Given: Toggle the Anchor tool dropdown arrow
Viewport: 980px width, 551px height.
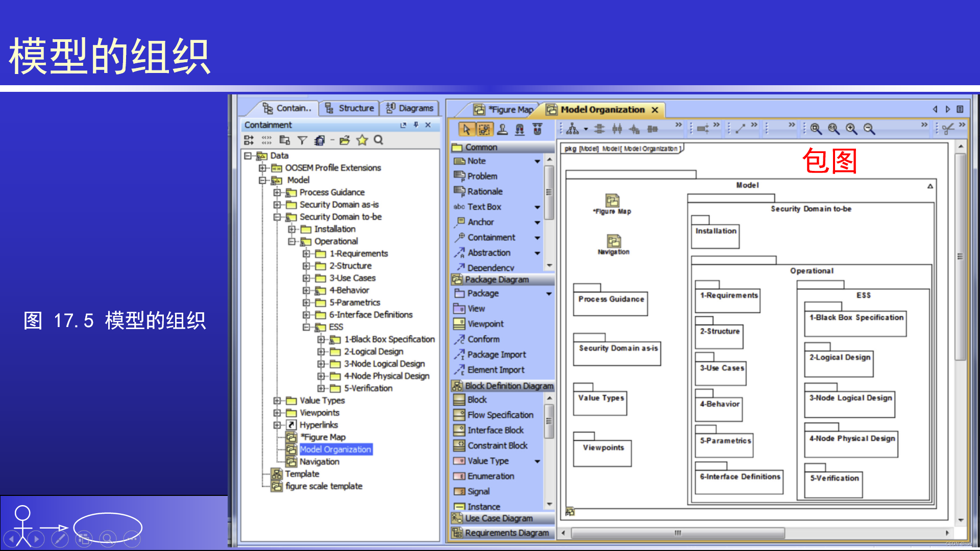Looking at the screenshot, I should (537, 222).
